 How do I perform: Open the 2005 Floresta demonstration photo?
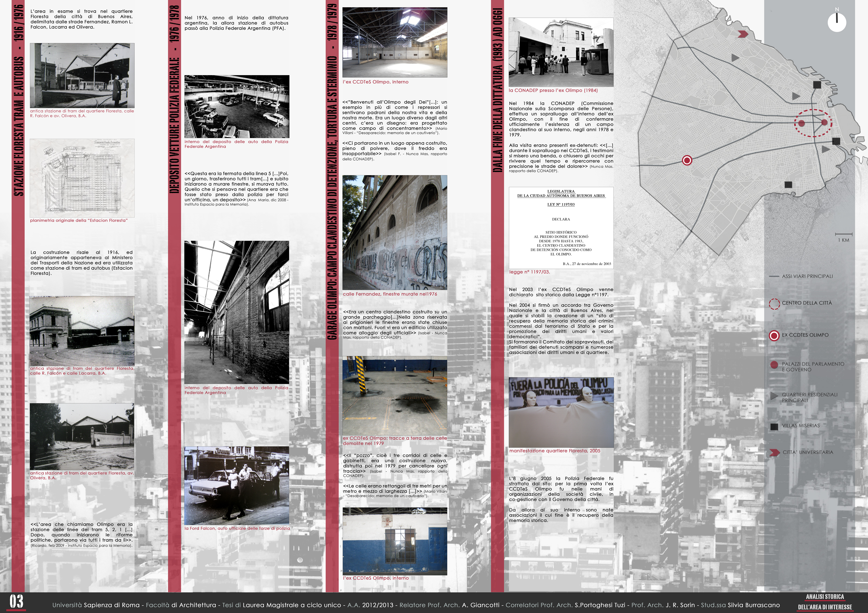pyautogui.click(x=561, y=412)
